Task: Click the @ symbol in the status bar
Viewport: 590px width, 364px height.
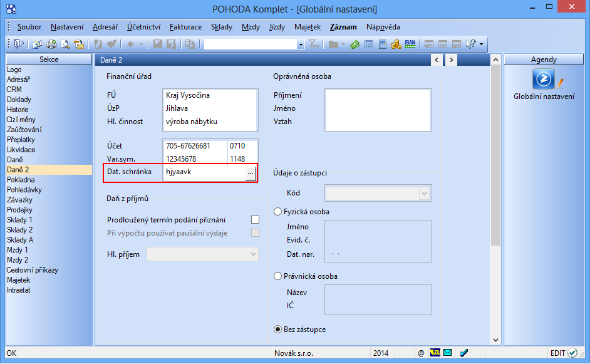Action: click(421, 353)
